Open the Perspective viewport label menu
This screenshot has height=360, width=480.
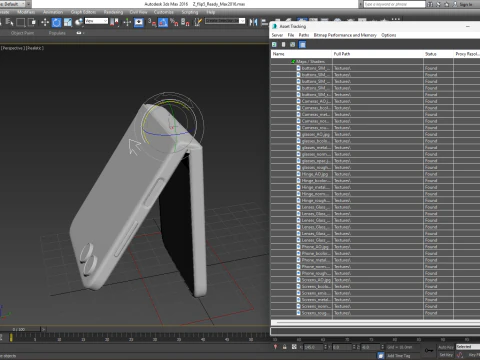tap(12, 48)
